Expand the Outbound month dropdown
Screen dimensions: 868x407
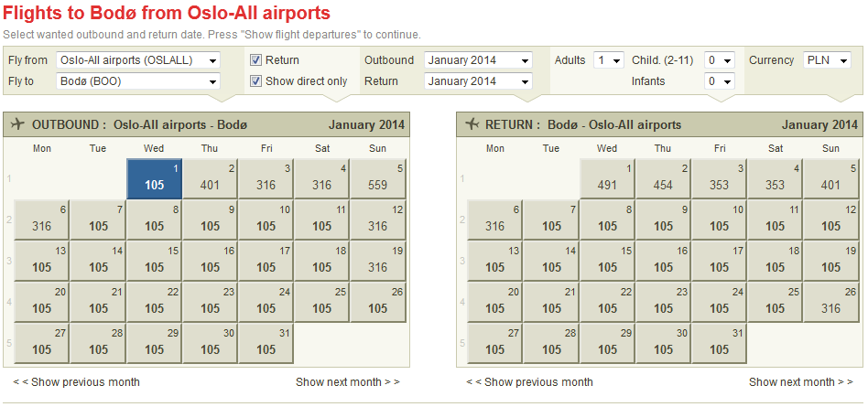tap(478, 59)
